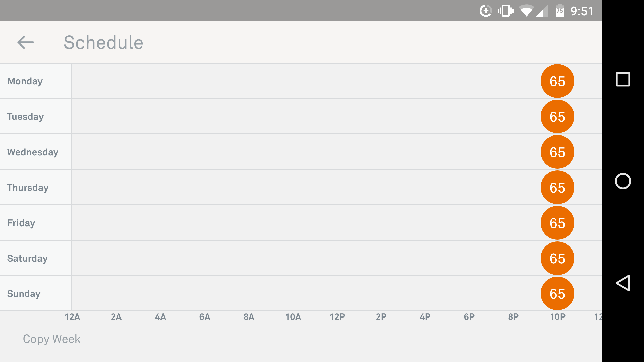This screenshot has width=644, height=362.
Task: Open the Saturday row label
Action: click(27, 258)
